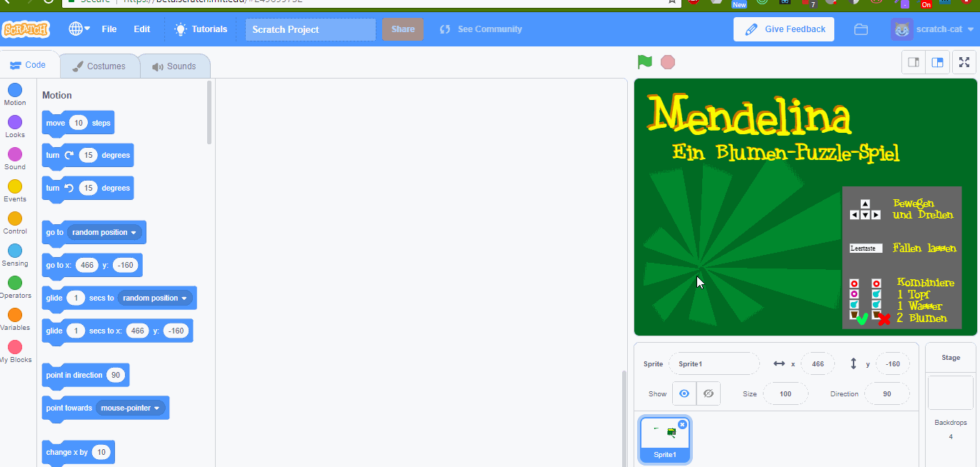Viewport: 980px width, 467px height.
Task: Hide the sprite with crossed-eye icon
Action: [x=708, y=393]
